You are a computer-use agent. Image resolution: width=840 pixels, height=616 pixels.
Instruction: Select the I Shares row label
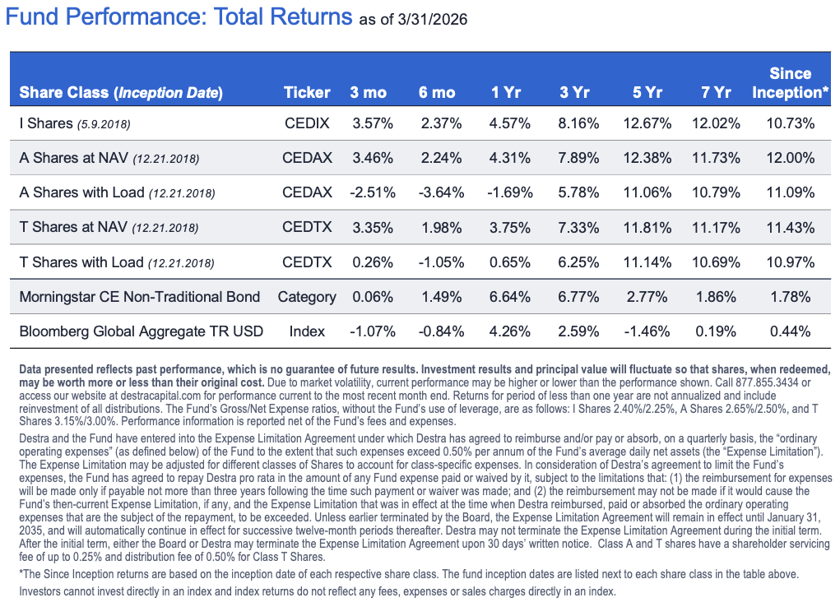(x=75, y=123)
